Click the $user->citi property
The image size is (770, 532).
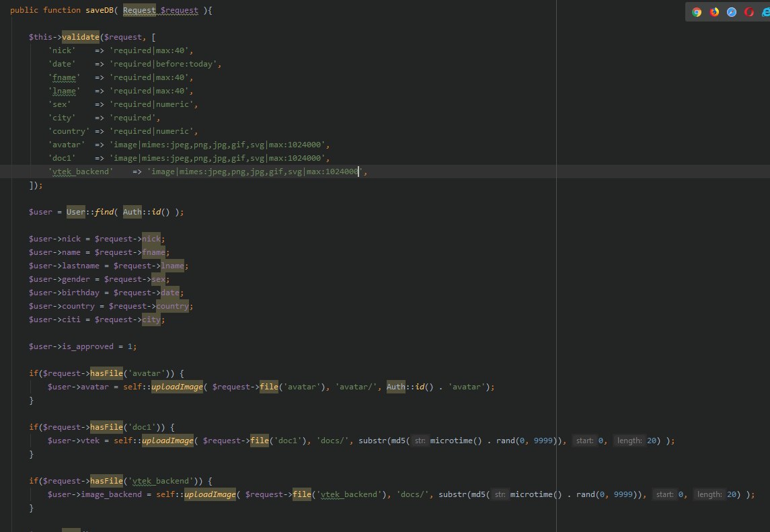click(71, 319)
